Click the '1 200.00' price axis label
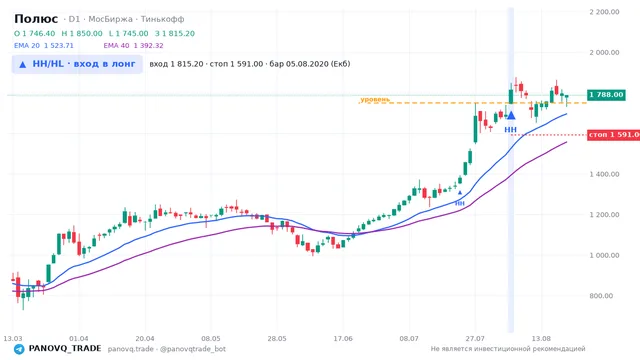This screenshot has width=640, height=360. [x=604, y=215]
